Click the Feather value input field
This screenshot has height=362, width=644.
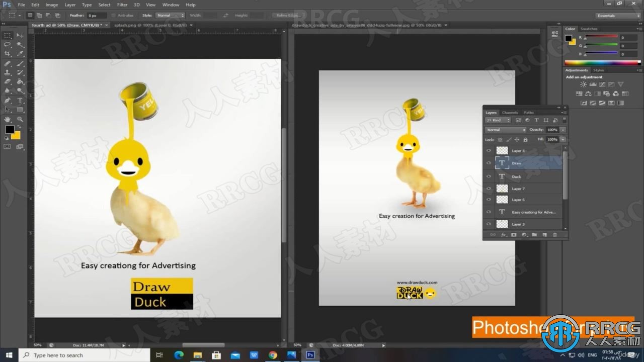click(x=97, y=16)
